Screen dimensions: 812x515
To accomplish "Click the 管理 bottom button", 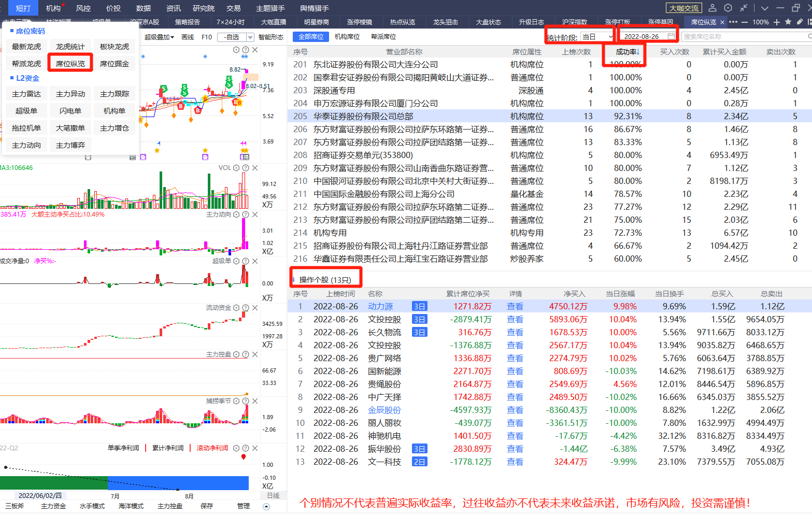I will tap(244, 506).
